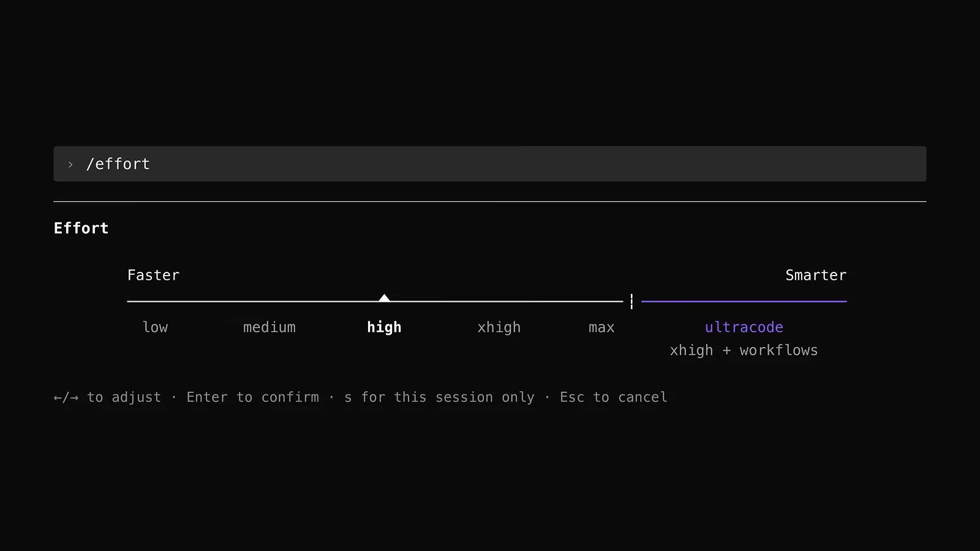
Task: Click the white triangle slider marker
Action: (x=384, y=298)
